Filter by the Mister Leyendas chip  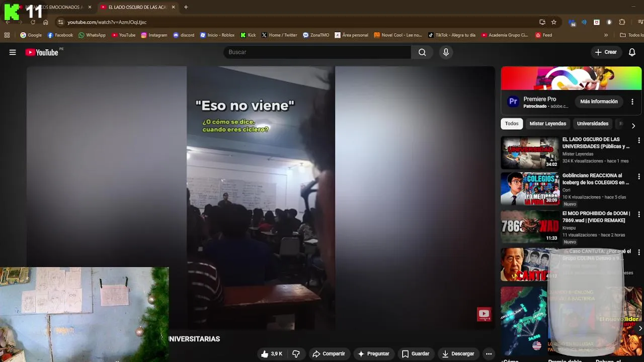pos(547,124)
